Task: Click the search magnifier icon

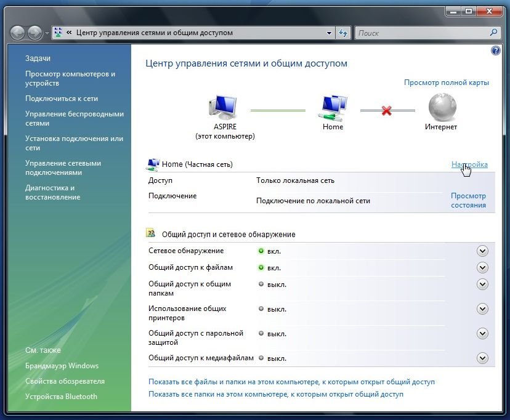Action: click(493, 33)
